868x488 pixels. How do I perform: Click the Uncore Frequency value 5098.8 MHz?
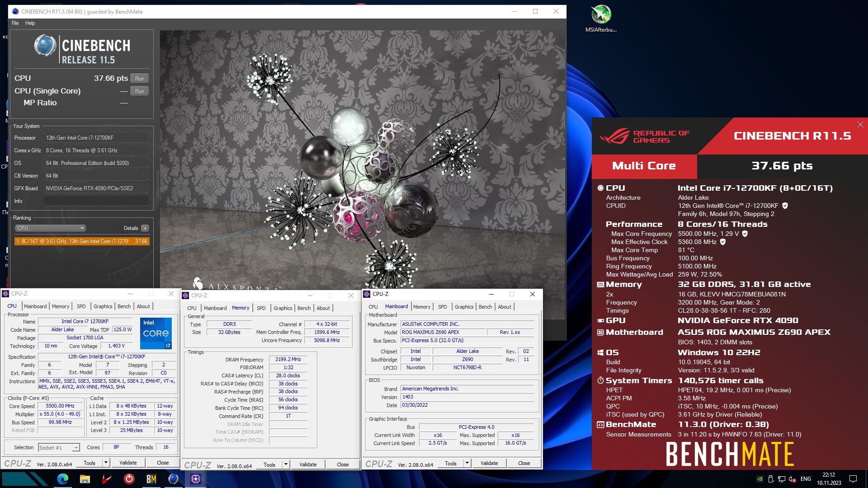pyautogui.click(x=327, y=341)
